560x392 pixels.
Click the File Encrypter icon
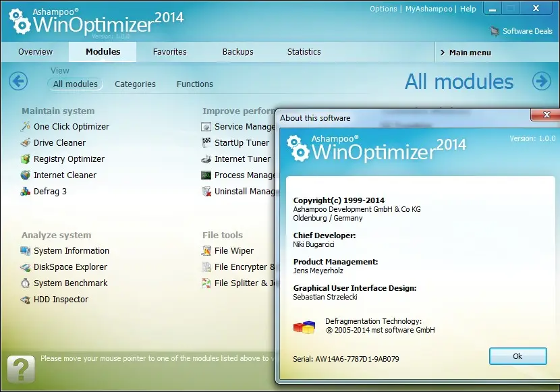coord(206,267)
